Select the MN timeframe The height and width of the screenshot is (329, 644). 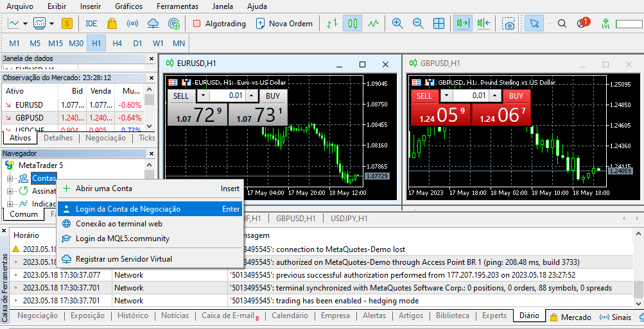tap(178, 43)
